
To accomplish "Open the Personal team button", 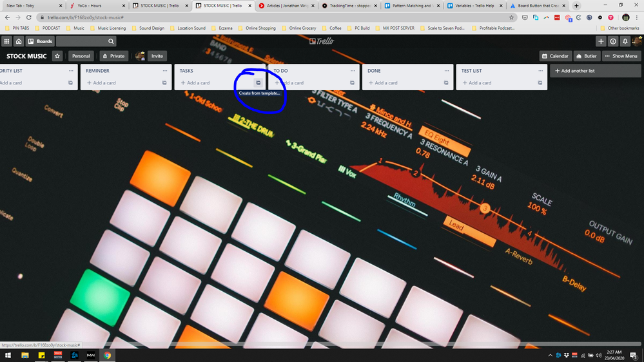I will 81,56.
